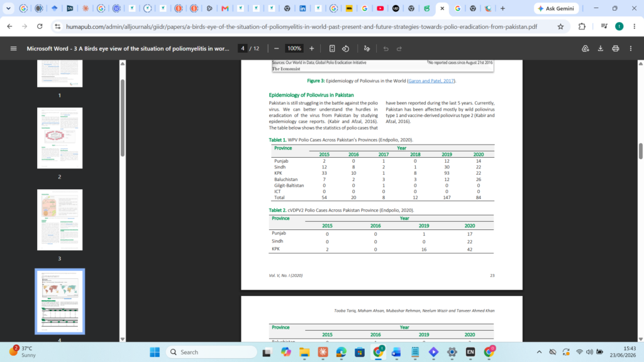Zoom out with the minus icon
This screenshot has width=644, height=362.
click(277, 48)
